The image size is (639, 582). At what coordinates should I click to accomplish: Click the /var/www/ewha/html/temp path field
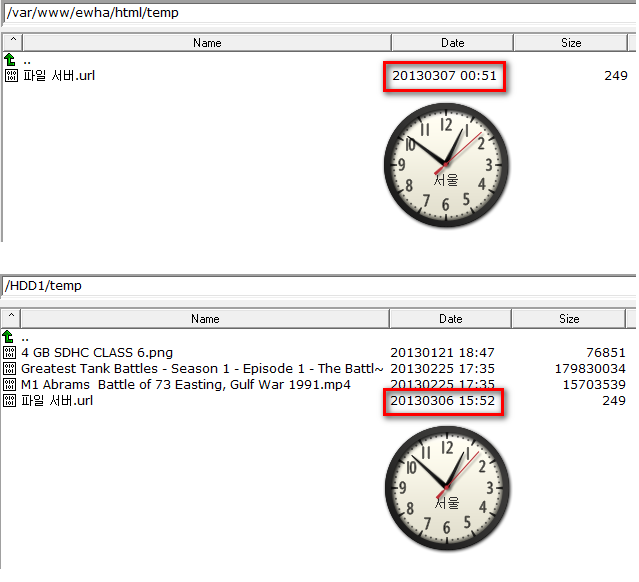click(x=320, y=13)
